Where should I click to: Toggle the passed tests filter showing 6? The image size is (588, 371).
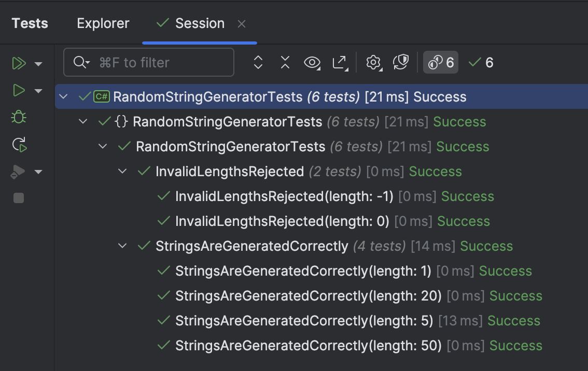point(481,62)
